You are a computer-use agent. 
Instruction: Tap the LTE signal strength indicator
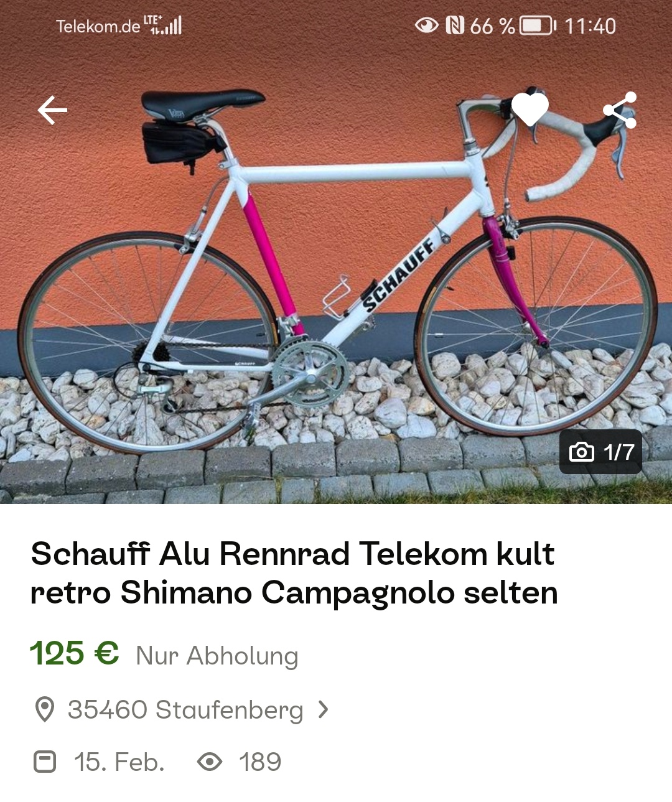tap(163, 25)
